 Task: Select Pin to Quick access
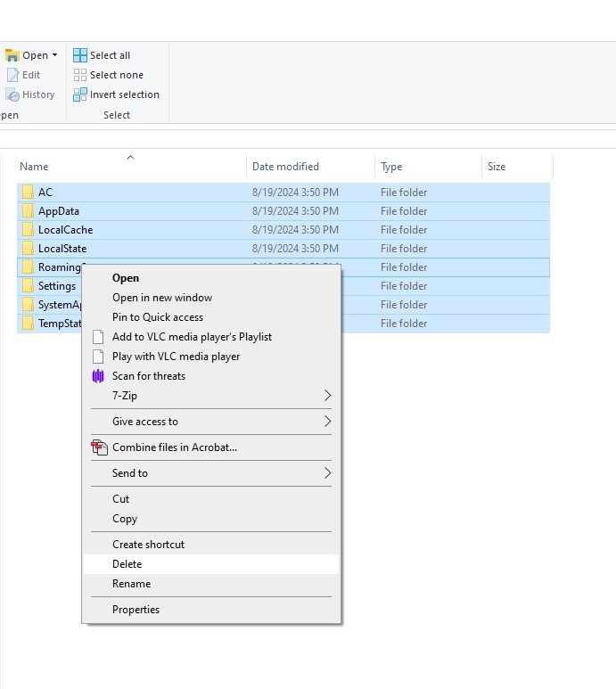coord(211,317)
